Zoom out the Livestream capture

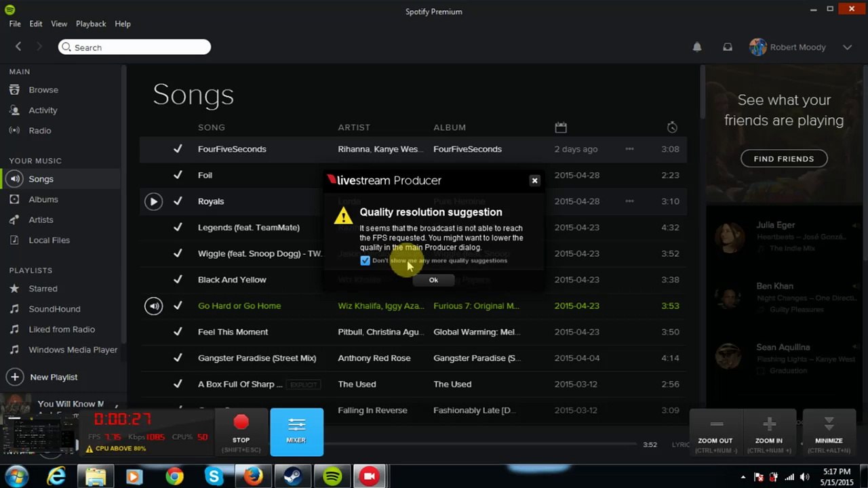pyautogui.click(x=715, y=431)
